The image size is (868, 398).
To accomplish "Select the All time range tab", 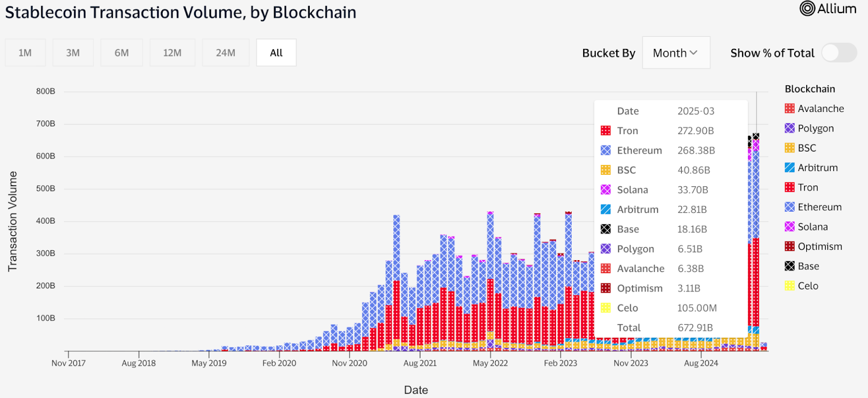I will pos(276,53).
